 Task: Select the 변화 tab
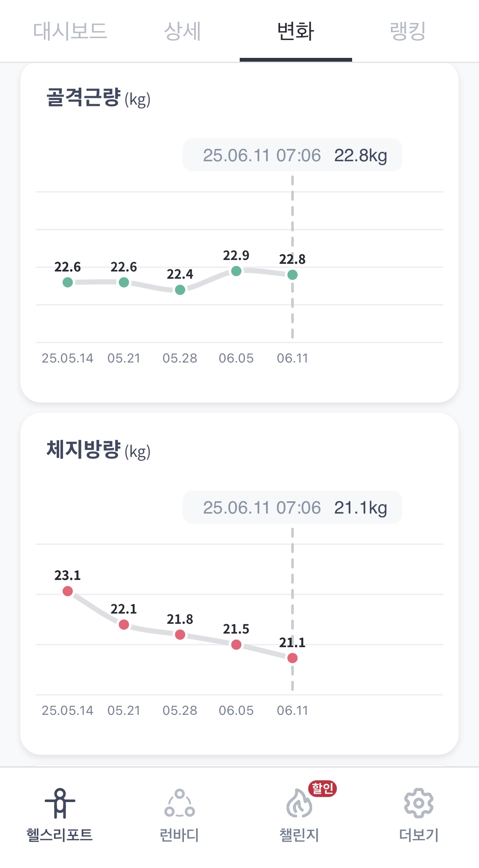click(x=295, y=31)
